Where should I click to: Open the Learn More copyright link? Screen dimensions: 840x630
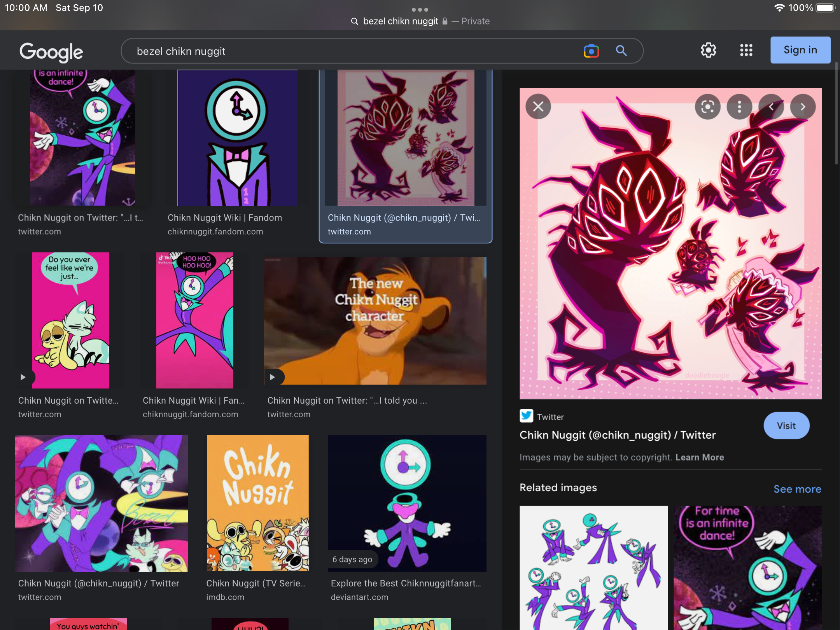pos(700,457)
